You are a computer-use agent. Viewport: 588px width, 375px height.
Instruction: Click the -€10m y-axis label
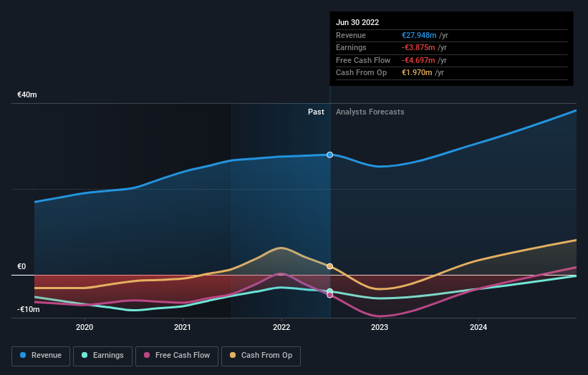[28, 309]
